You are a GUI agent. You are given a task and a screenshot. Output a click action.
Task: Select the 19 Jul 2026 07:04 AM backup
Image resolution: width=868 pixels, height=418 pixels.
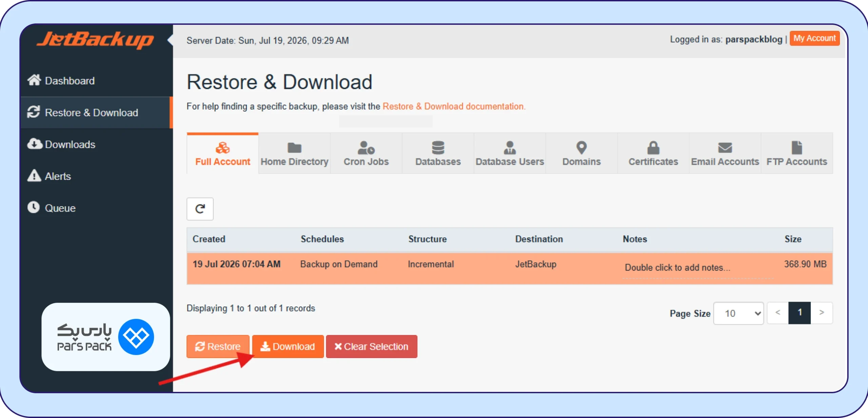pyautogui.click(x=510, y=268)
